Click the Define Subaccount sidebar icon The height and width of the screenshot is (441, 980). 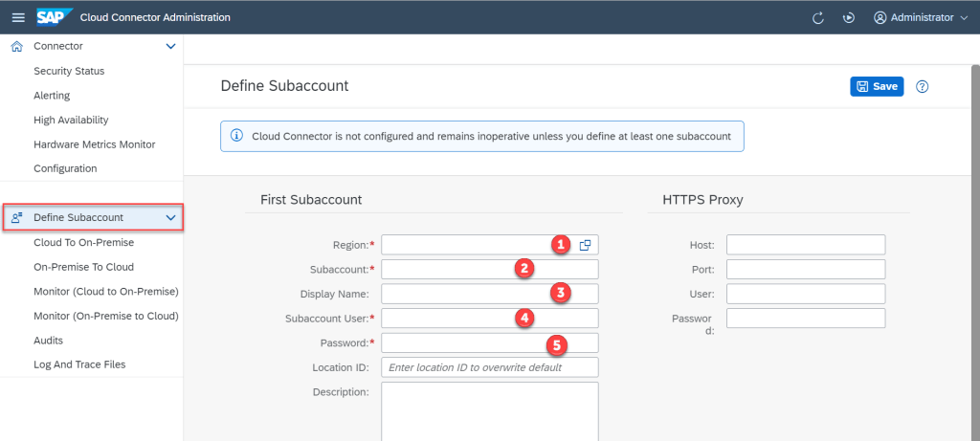pyautogui.click(x=16, y=218)
